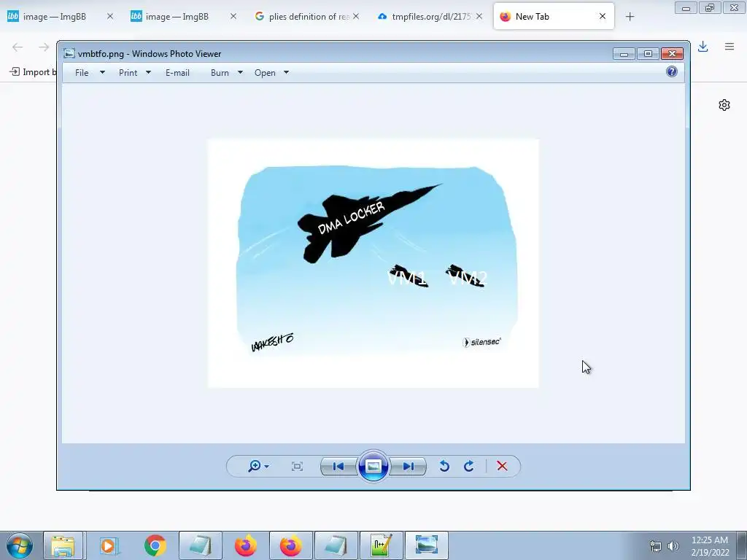Open the Burn menu
The width and height of the screenshot is (747, 560).
[220, 73]
